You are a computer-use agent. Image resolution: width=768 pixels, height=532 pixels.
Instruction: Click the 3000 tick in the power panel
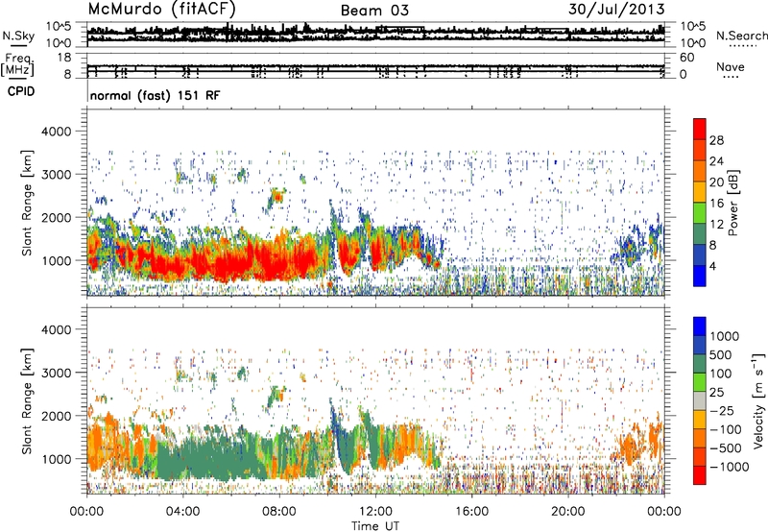tap(56, 175)
